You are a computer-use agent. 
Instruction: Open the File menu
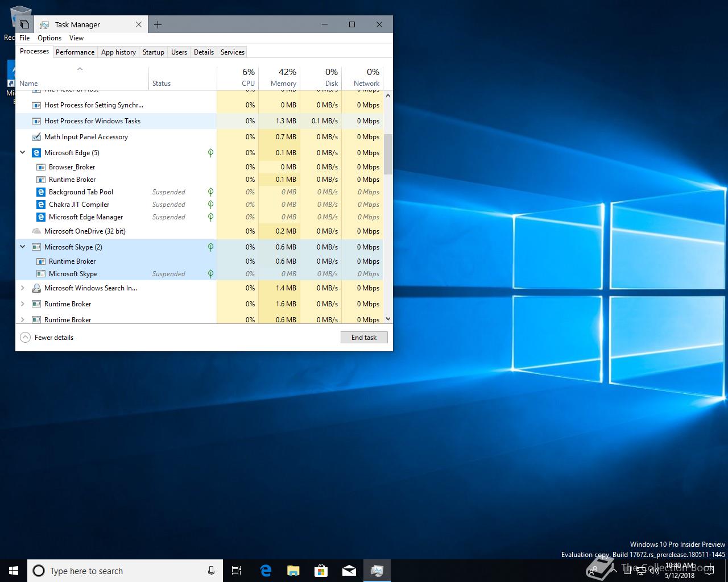[24, 38]
